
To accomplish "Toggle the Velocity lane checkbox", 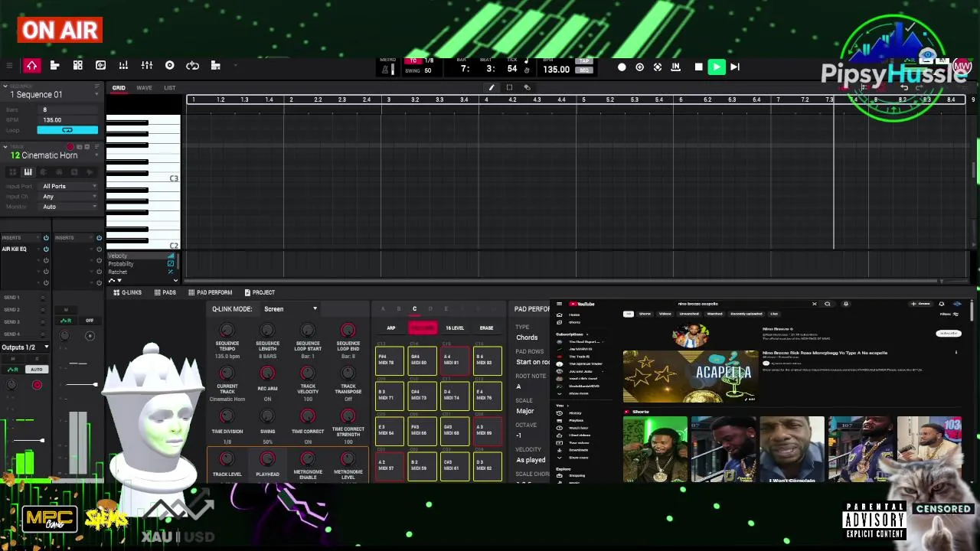I will coord(171,256).
